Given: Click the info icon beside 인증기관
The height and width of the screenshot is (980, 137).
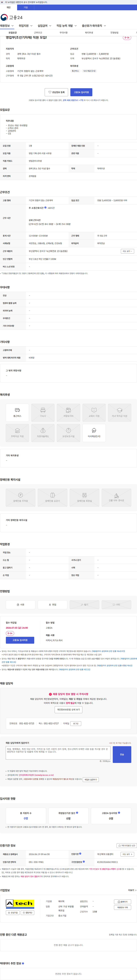Looking at the screenshot, I should tap(80, 854).
